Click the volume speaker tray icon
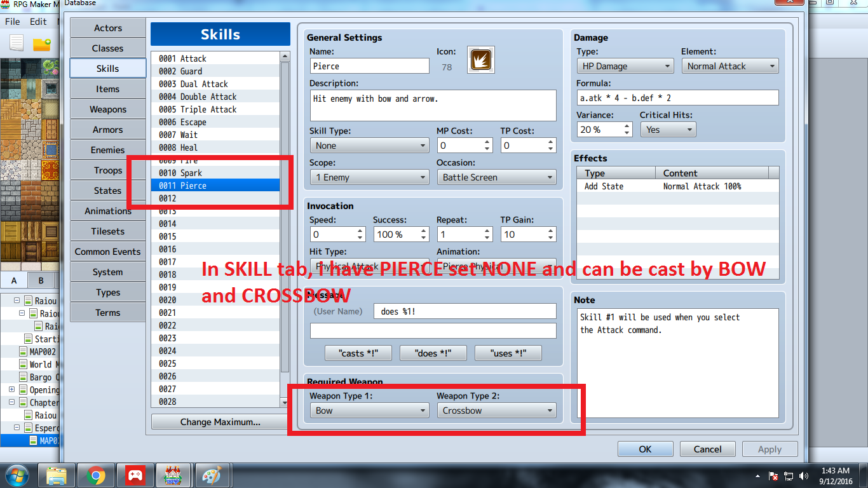868x488 pixels. [x=804, y=475]
